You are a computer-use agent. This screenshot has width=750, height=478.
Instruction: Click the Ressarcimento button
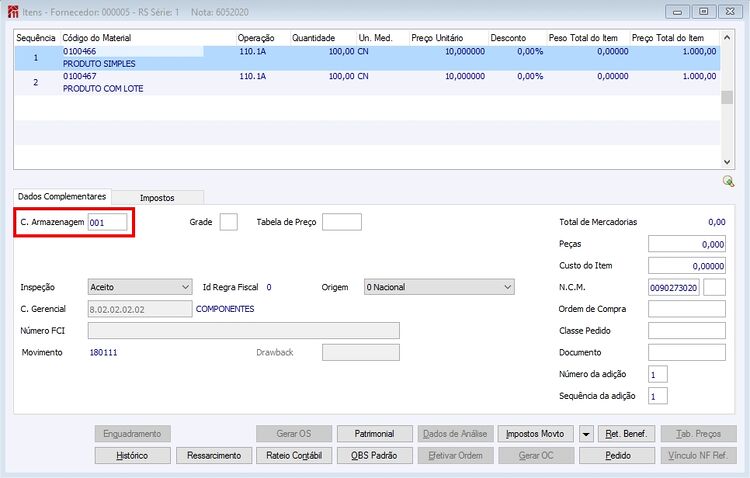point(214,456)
